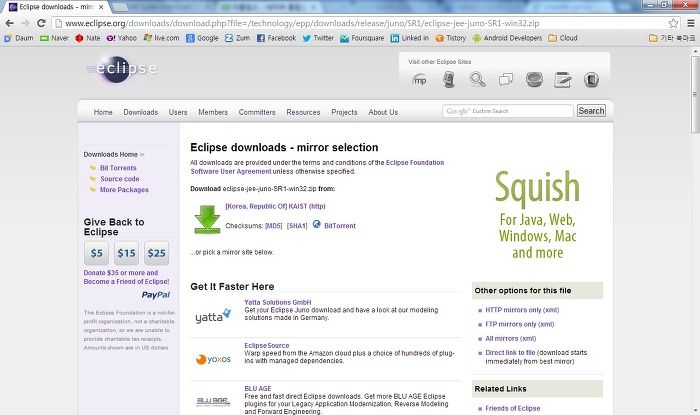Open the Committers menu item
Image resolution: width=700 pixels, height=415 pixels.
[x=257, y=112]
